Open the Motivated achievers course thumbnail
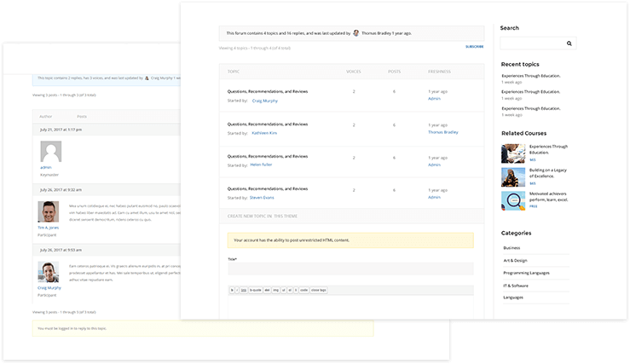 click(x=513, y=200)
